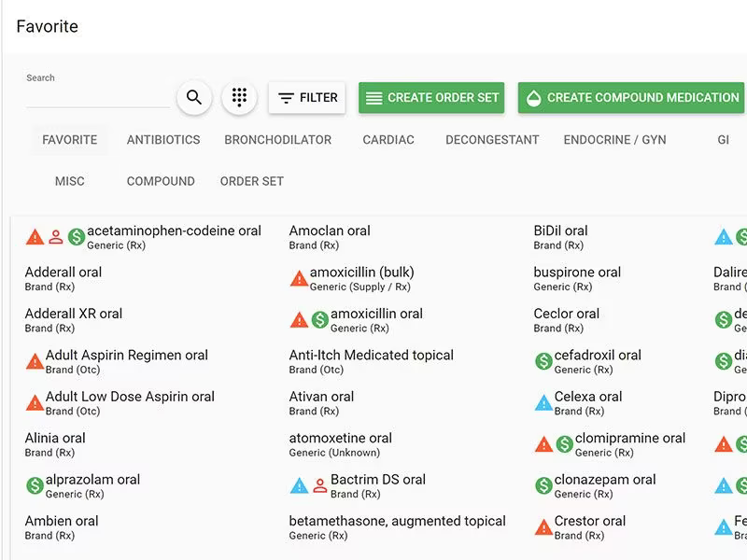Choose Amoclan oral

point(330,237)
